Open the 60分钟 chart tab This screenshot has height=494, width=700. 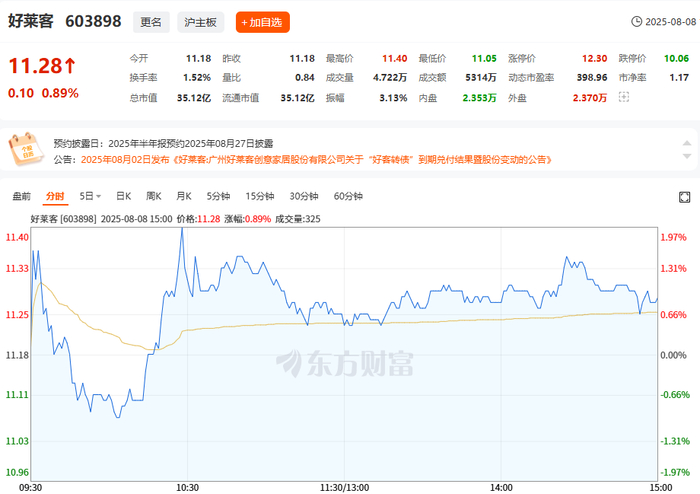click(348, 196)
